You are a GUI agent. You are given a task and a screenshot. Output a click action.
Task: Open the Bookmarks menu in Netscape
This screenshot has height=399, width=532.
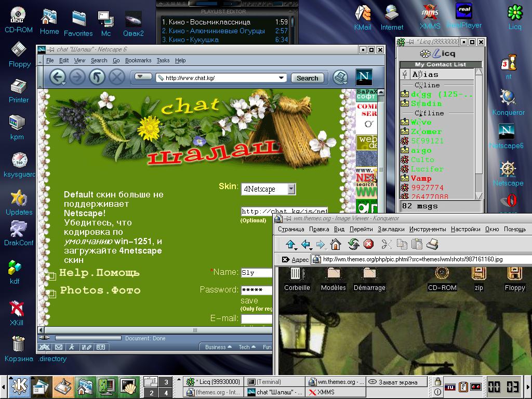click(138, 60)
